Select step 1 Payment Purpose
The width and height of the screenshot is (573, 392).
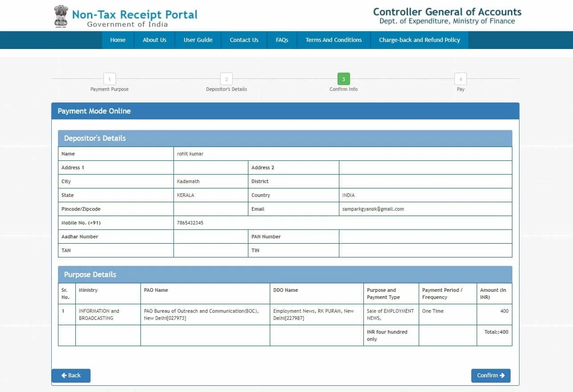[x=109, y=79]
